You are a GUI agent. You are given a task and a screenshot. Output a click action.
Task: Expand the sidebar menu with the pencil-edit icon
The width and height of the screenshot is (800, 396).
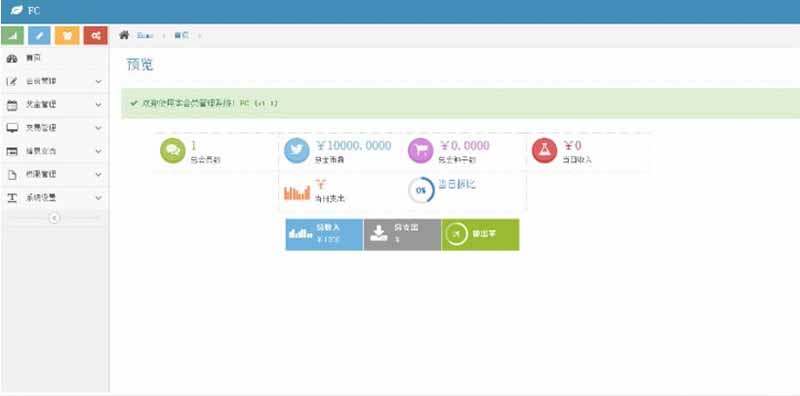click(55, 81)
